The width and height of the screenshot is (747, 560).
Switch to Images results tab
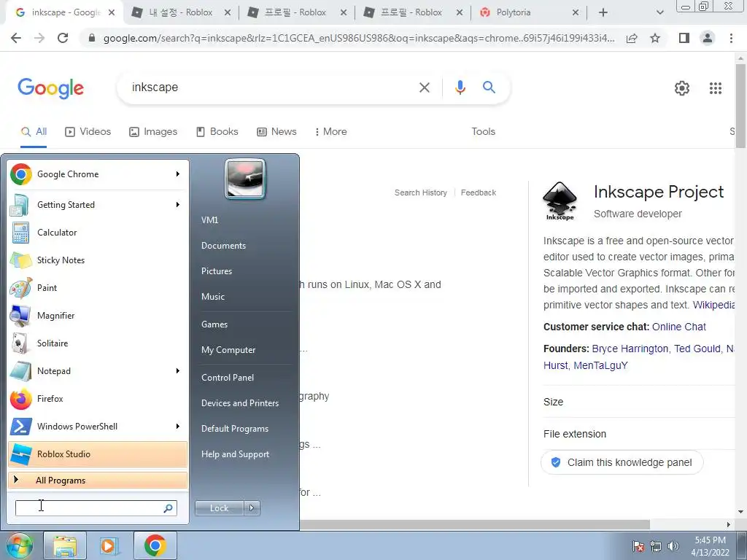(x=153, y=131)
